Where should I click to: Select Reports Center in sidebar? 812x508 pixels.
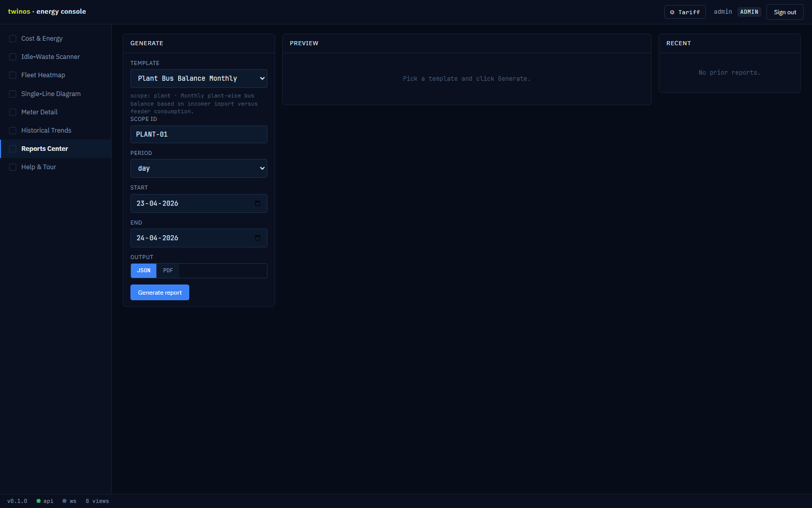tap(56, 149)
